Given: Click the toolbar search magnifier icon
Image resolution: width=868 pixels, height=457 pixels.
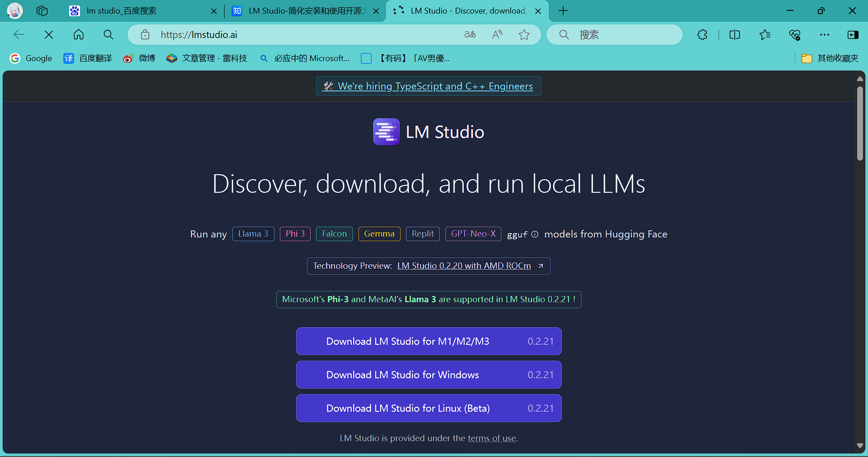Looking at the screenshot, I should (x=108, y=34).
